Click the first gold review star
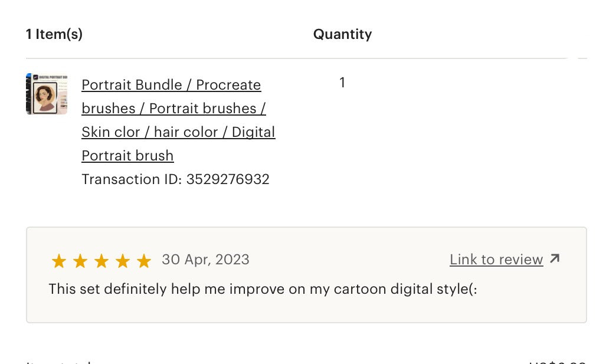 pos(59,261)
